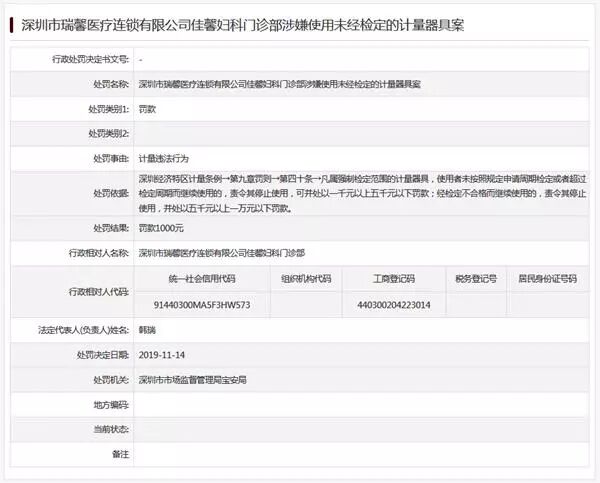
Task: Select the 行政相对人名称 company name value
Action: 222,253
